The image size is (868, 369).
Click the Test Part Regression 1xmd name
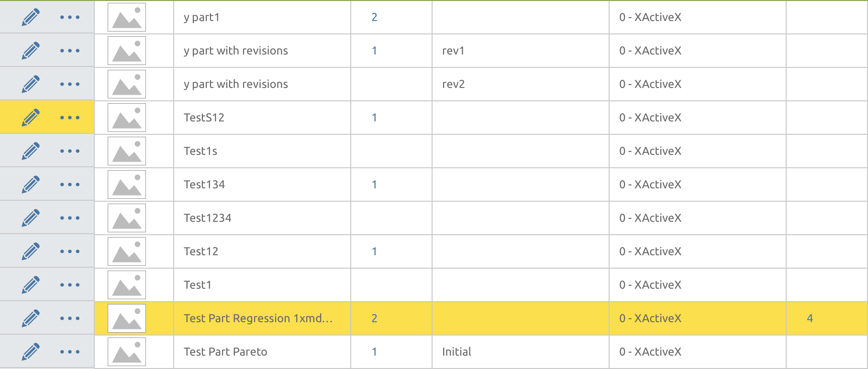point(258,318)
